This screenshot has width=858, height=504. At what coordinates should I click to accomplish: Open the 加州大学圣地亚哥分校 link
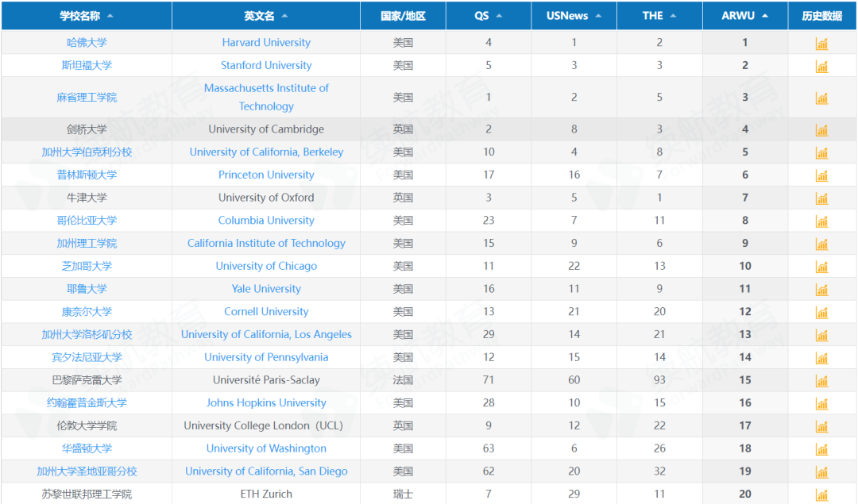(87, 471)
